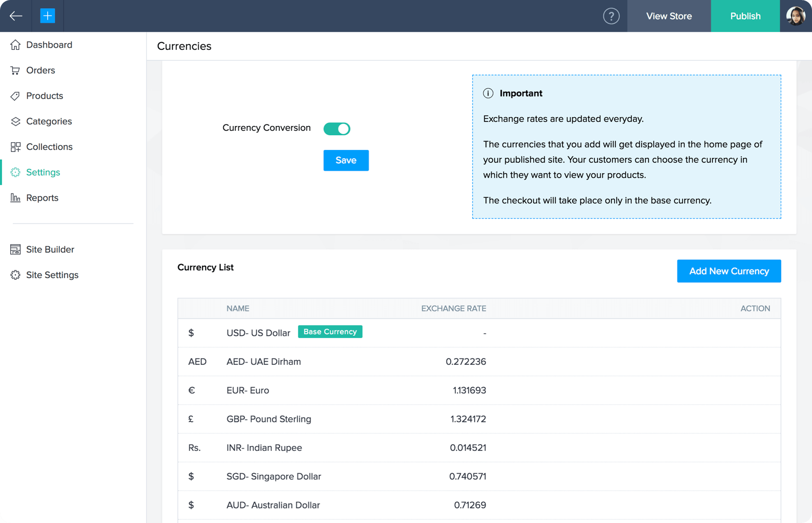Open the help question mark icon

pos(611,16)
